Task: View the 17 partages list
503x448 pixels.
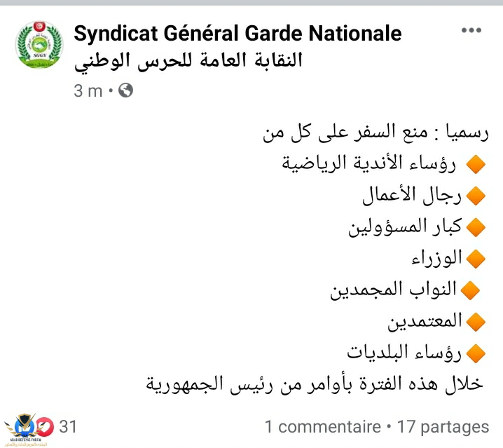Action: 443,428
